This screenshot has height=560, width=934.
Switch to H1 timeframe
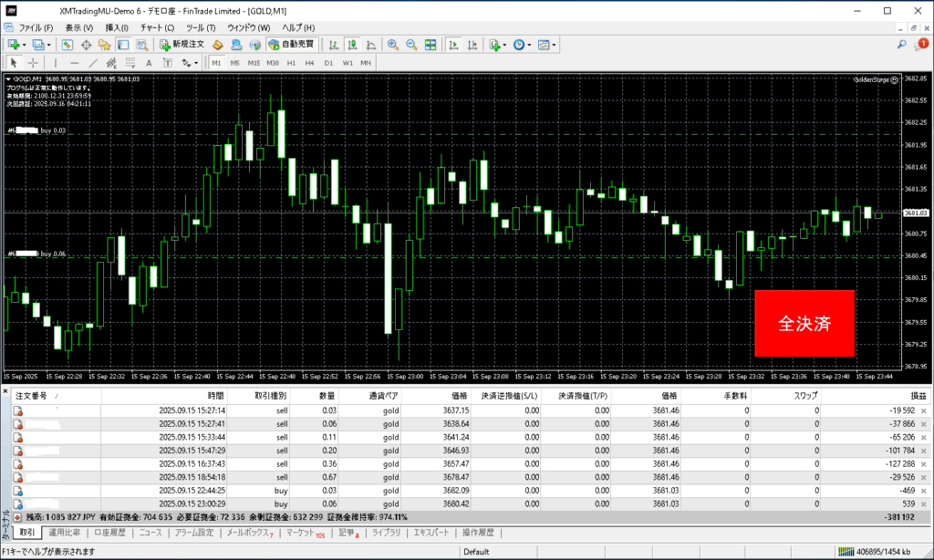pyautogui.click(x=291, y=63)
